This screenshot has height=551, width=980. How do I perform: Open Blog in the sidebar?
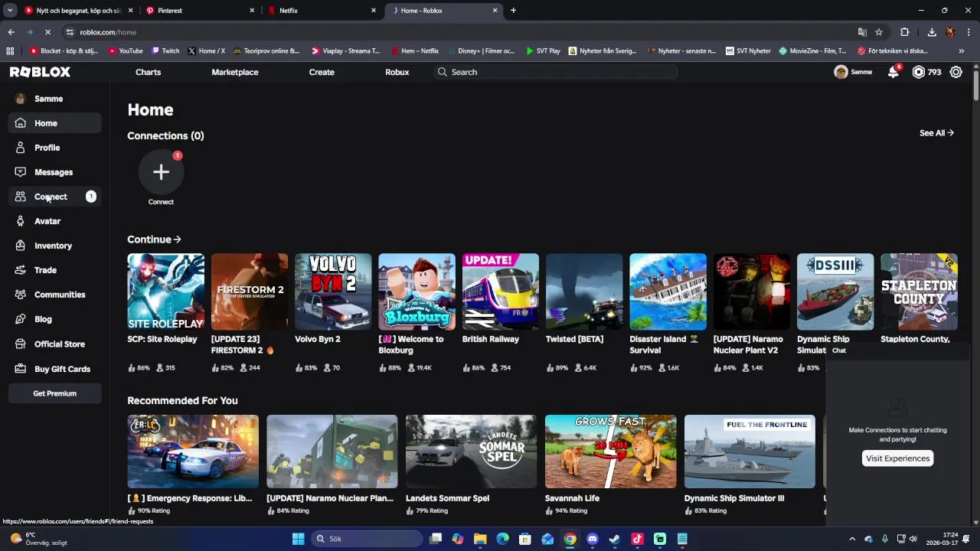(54, 319)
